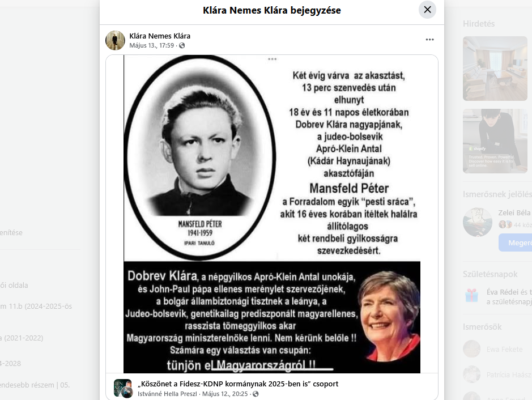Open the room interior advertisement thumbnail

click(495, 69)
